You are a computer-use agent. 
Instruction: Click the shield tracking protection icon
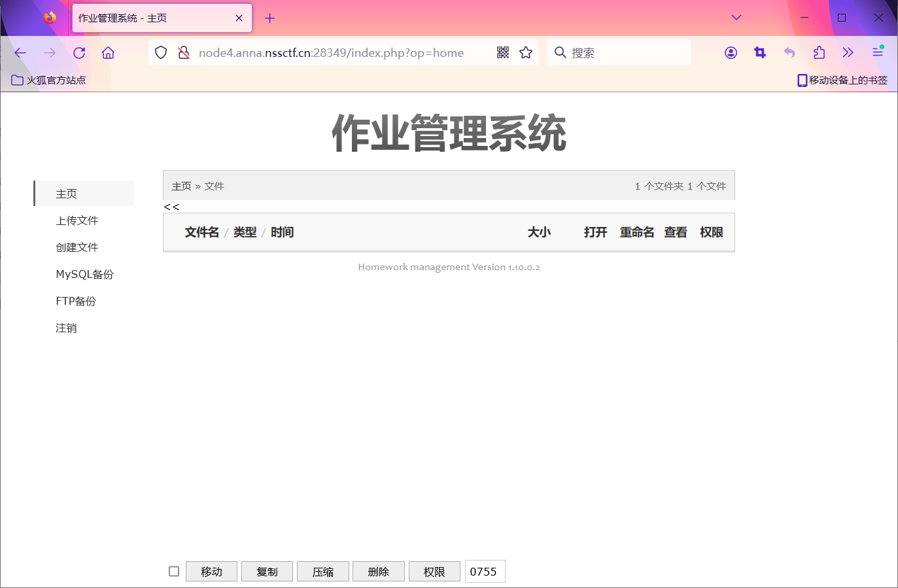tap(161, 53)
